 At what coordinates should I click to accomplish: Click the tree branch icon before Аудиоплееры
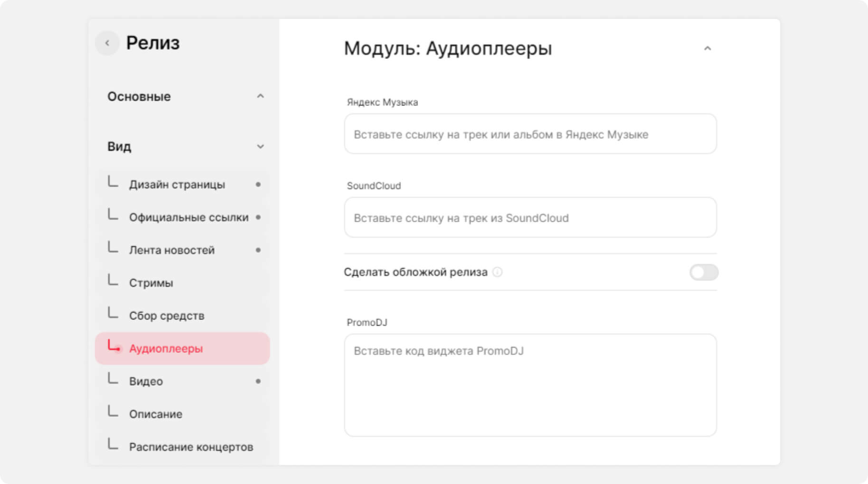(113, 346)
